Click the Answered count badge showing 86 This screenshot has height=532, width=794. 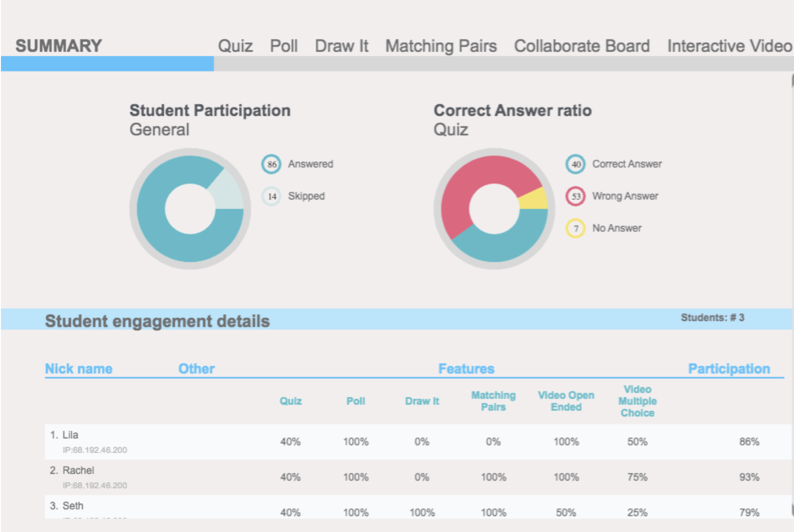pyautogui.click(x=271, y=164)
